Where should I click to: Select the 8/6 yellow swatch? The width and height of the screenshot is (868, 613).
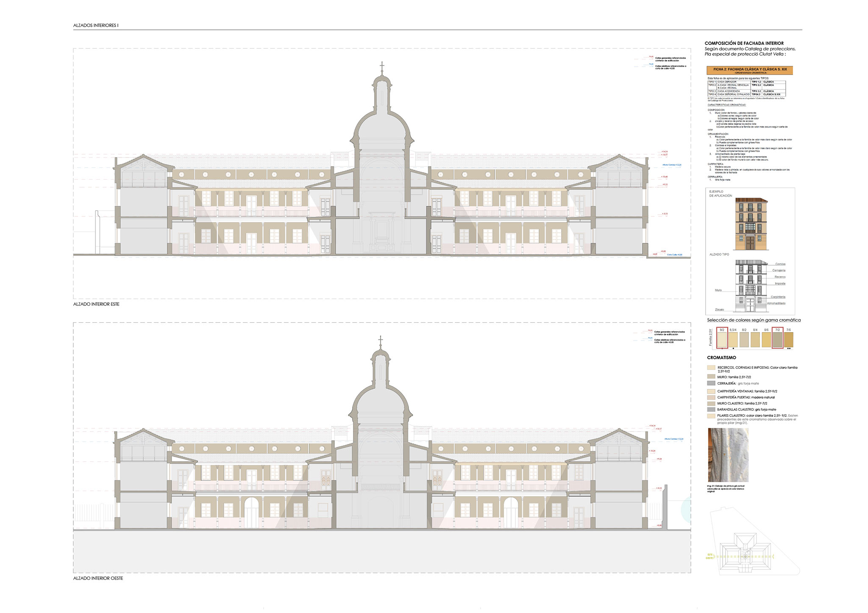(766, 339)
